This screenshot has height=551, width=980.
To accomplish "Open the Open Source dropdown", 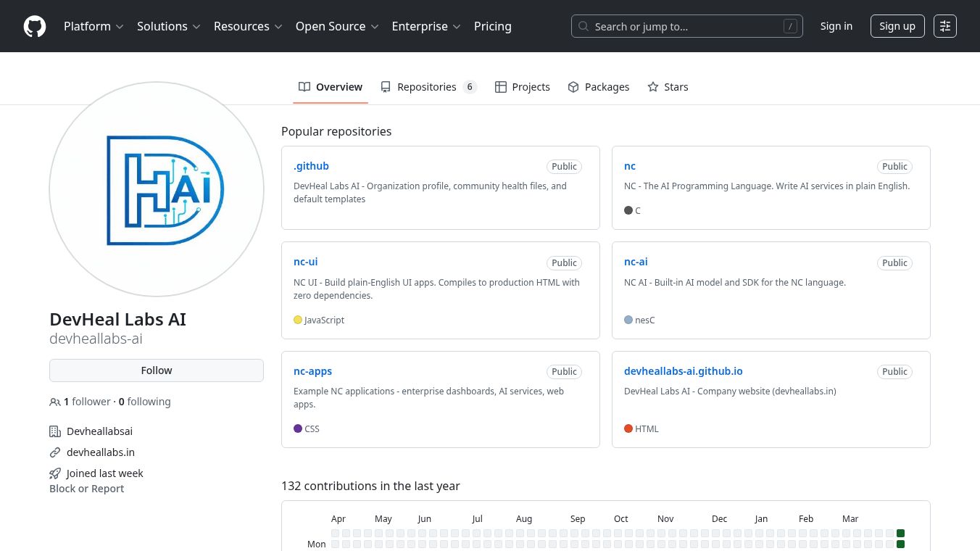I will pyautogui.click(x=337, y=26).
